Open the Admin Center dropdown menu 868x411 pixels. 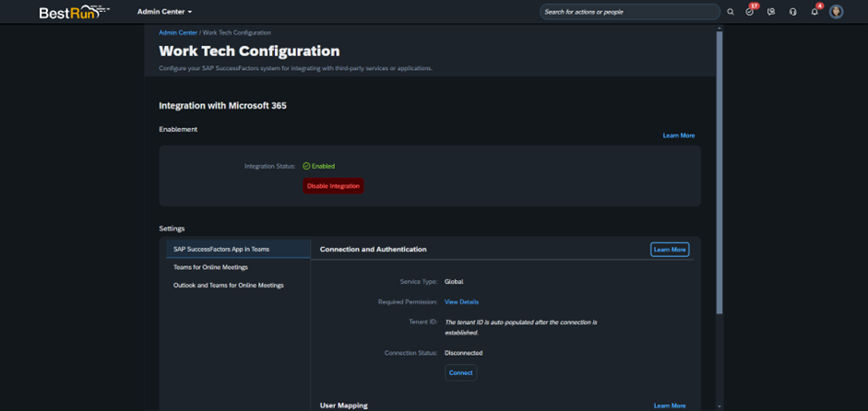(x=164, y=12)
